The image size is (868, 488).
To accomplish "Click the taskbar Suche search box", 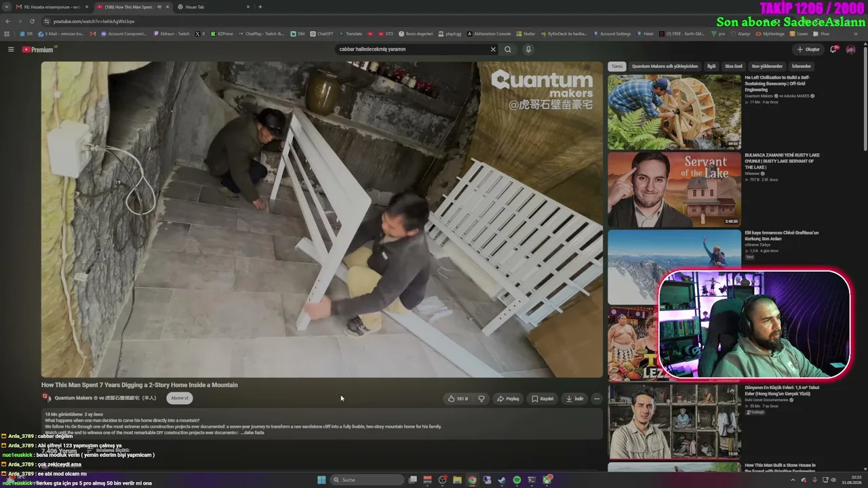I will point(368,480).
